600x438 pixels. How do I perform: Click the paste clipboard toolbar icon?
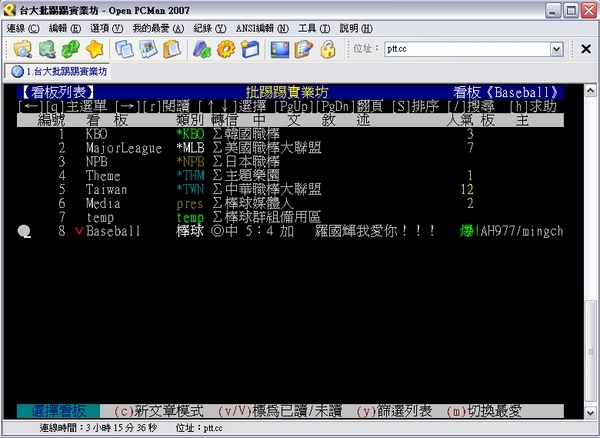click(x=172, y=49)
